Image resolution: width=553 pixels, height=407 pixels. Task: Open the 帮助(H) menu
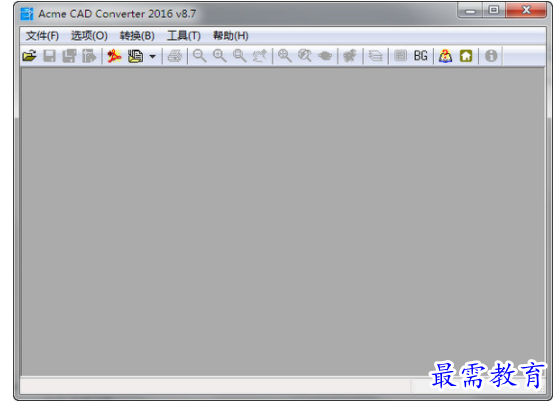point(231,36)
